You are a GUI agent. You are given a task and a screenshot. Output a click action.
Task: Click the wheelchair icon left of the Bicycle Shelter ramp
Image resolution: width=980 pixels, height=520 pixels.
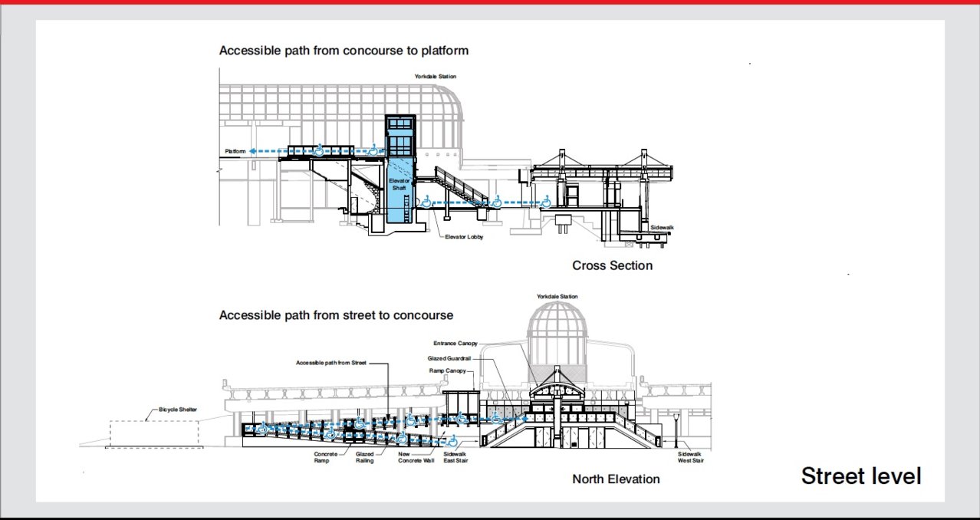[x=261, y=428]
